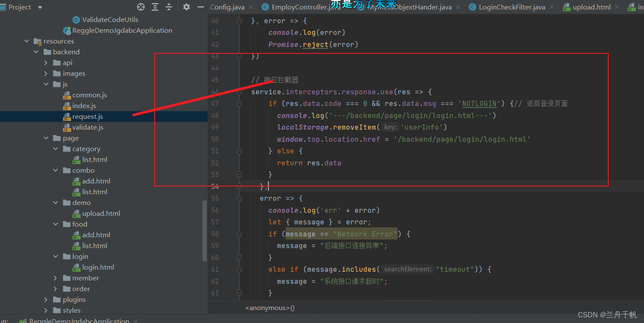Click the Collapse All icon in Project toolbar
The width and height of the screenshot is (644, 323).
point(169,7)
